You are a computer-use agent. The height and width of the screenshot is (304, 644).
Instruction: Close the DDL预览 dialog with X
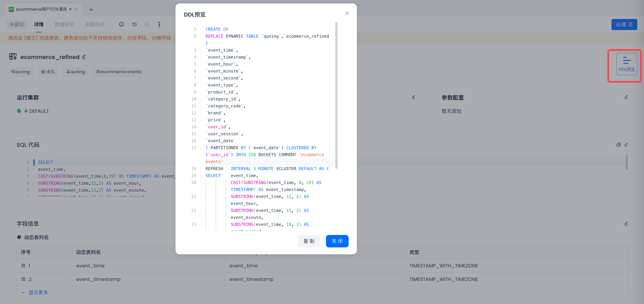point(347,14)
